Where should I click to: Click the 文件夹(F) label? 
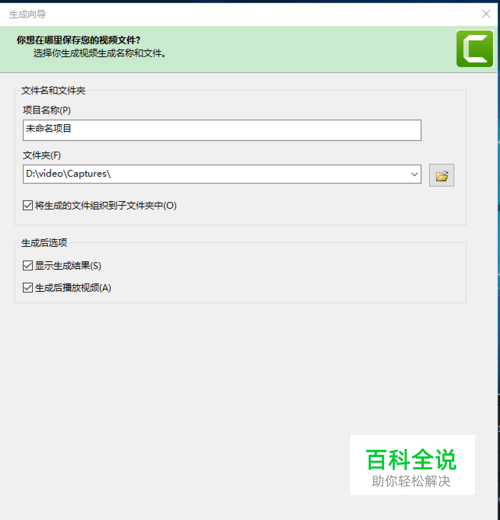click(x=42, y=155)
